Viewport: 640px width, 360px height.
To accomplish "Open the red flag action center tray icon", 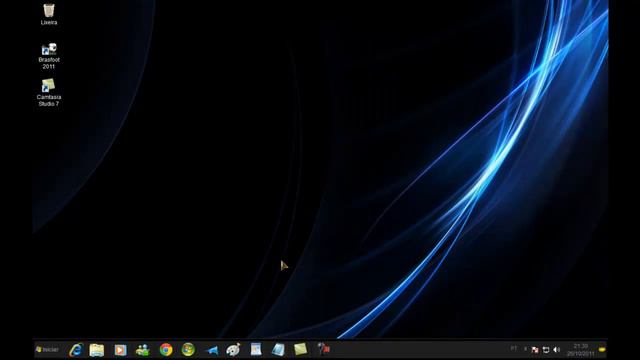I will click(535, 350).
